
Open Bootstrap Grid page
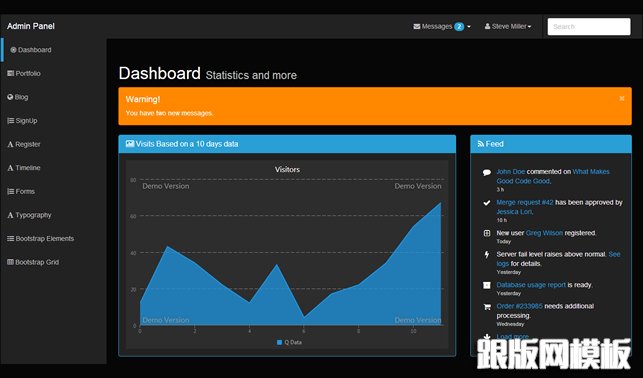tap(53, 262)
